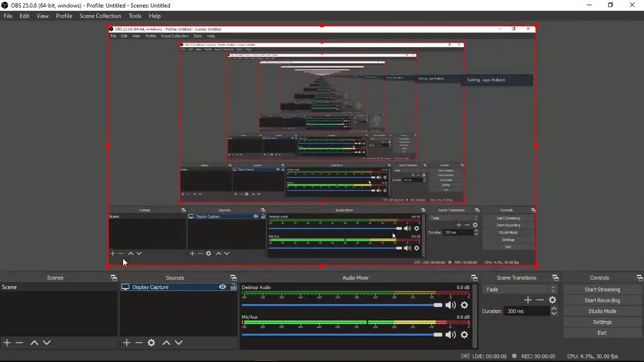Open the Profile menu
644x362 pixels.
coord(64,16)
